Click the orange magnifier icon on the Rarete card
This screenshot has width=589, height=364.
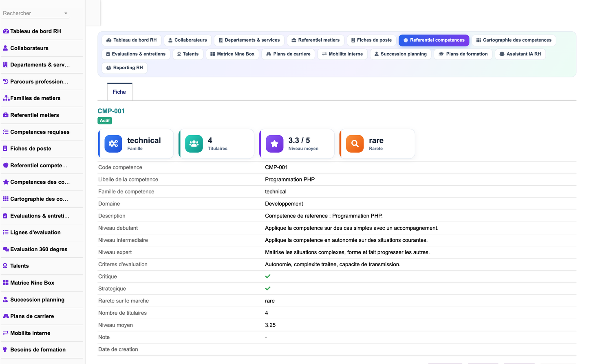355,144
